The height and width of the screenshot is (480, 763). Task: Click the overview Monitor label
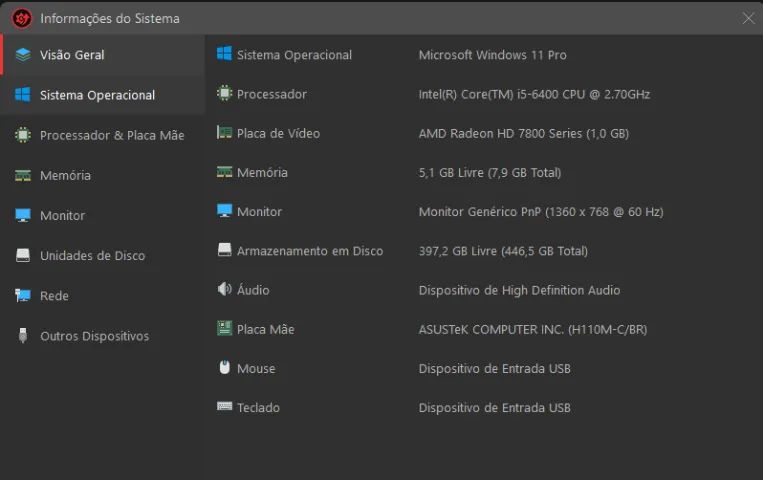coord(259,212)
